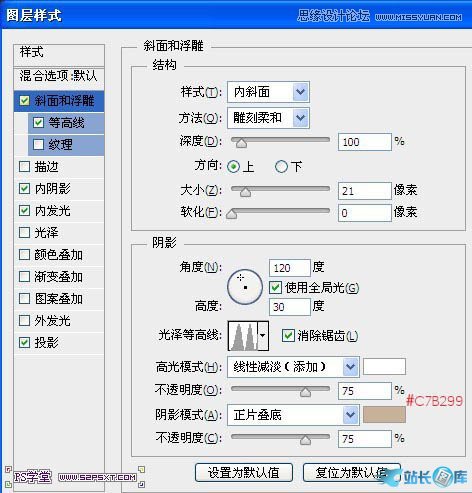This screenshot has height=493, width=472.
Task: Click the 设置为默认值 button
Action: (x=244, y=472)
